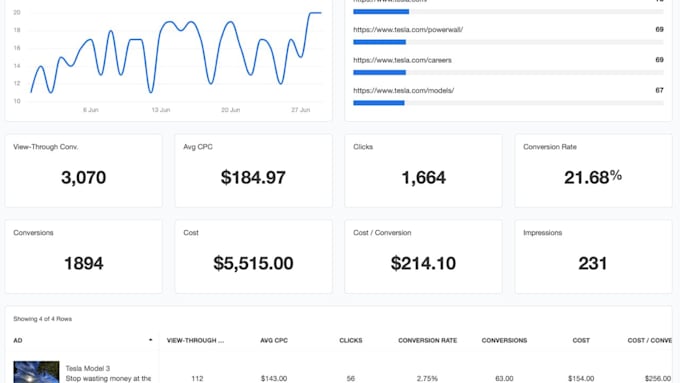Click the View-Through Conv. card value 3,070

coord(83,177)
